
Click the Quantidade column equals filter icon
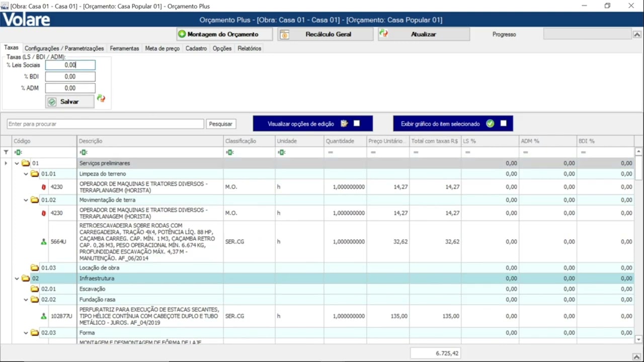pyautogui.click(x=331, y=152)
